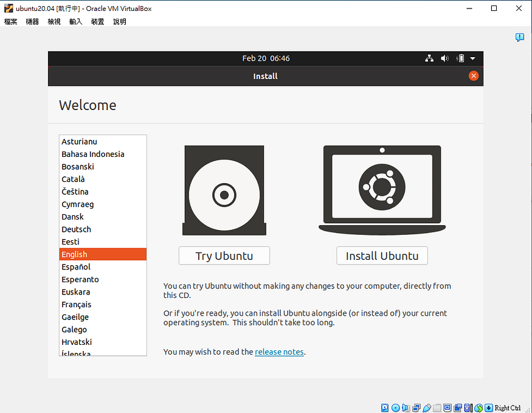Viewport: 532px width, 413px height.
Task: Click the Ubuntu battery status icon
Action: pos(460,58)
